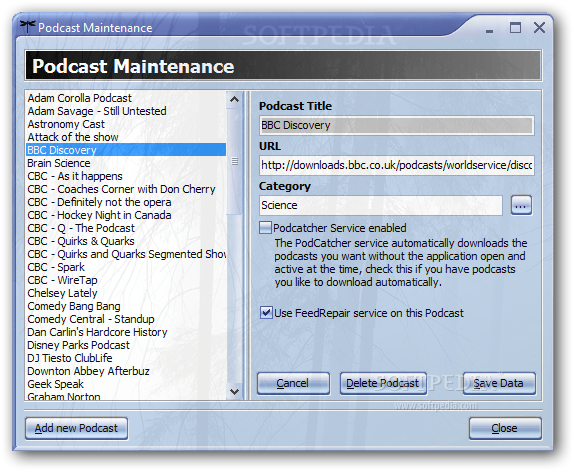Select CBC - Definitely not the opera
This screenshot has height=471, width=574.
[126, 202]
